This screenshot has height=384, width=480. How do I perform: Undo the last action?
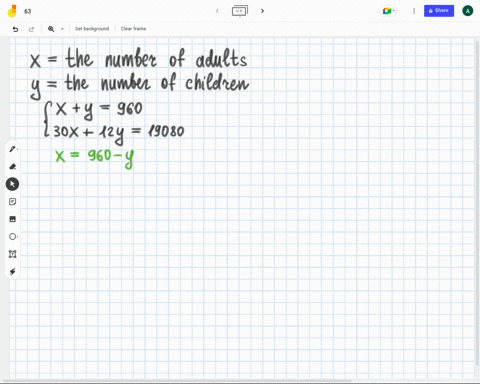click(15, 29)
